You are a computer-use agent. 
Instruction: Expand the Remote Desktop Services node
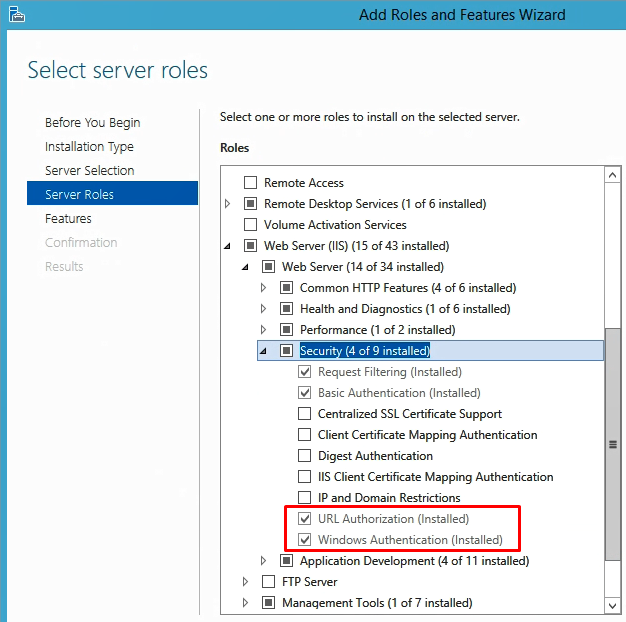[228, 204]
